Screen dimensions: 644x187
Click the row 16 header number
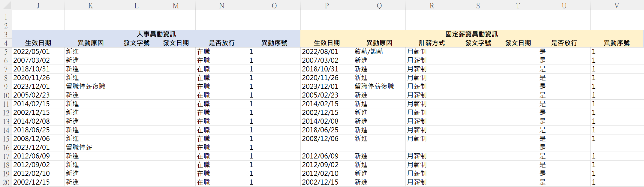click(x=6, y=148)
